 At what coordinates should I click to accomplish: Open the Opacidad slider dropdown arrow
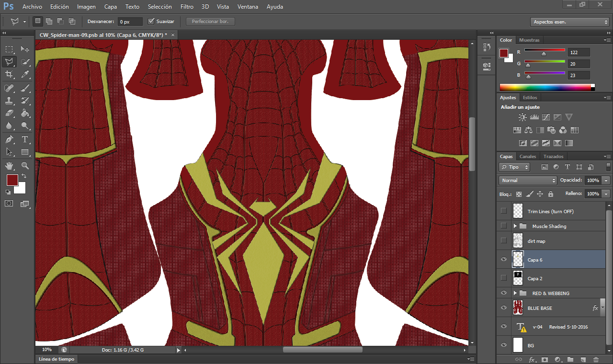click(606, 180)
